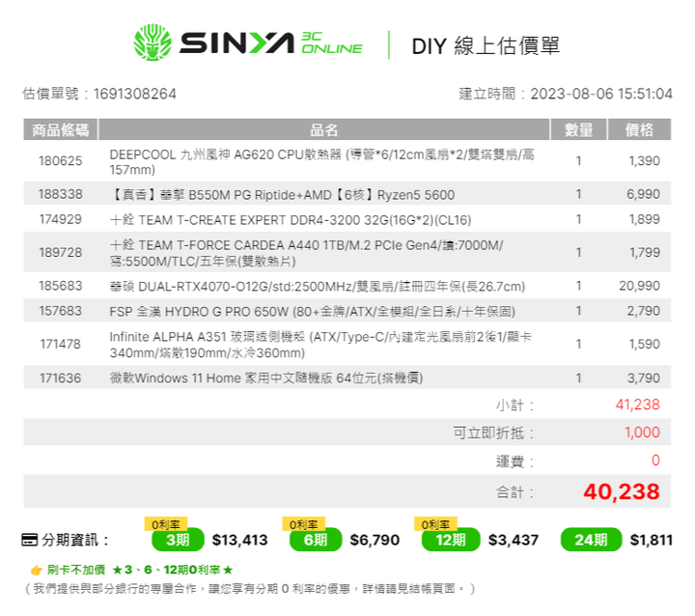Screen dimensions: 695x616
Task: Click the 分期資訊 label
Action: 75,540
